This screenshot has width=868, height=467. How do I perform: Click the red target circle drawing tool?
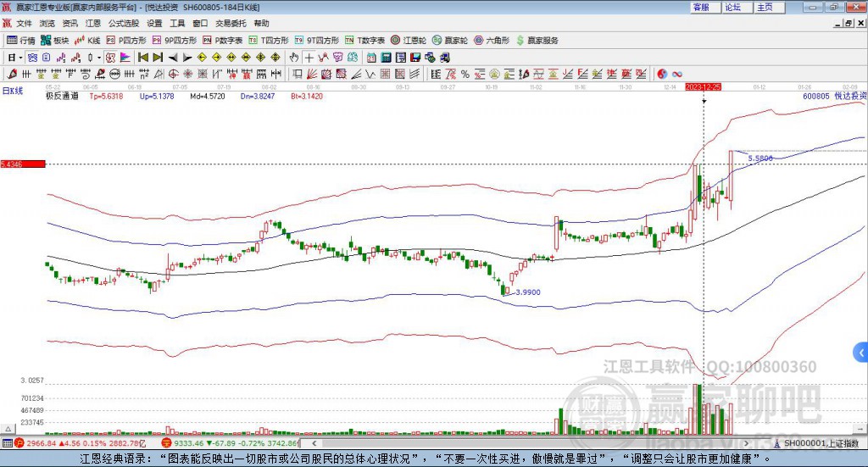tap(173, 74)
